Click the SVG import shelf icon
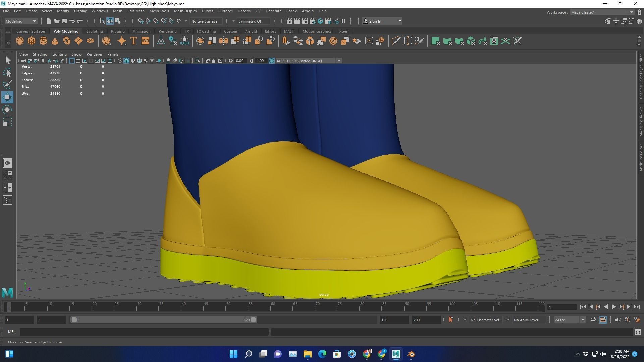Screen dimensions: 644x362 [145, 41]
